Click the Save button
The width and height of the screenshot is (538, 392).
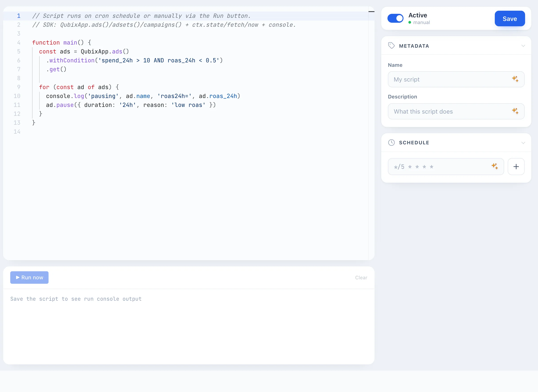(509, 18)
